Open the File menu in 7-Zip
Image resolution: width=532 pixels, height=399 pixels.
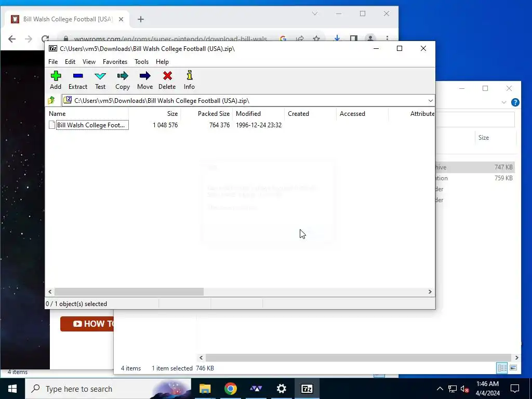tap(53, 62)
